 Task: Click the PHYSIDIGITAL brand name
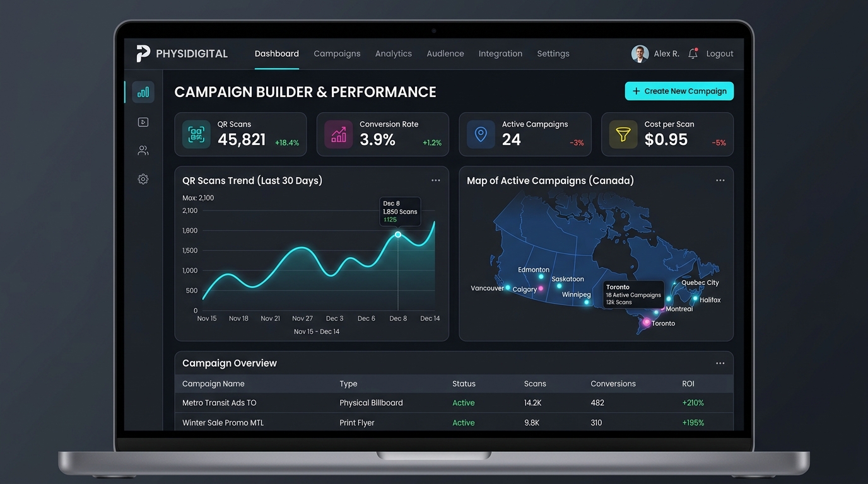coord(192,54)
